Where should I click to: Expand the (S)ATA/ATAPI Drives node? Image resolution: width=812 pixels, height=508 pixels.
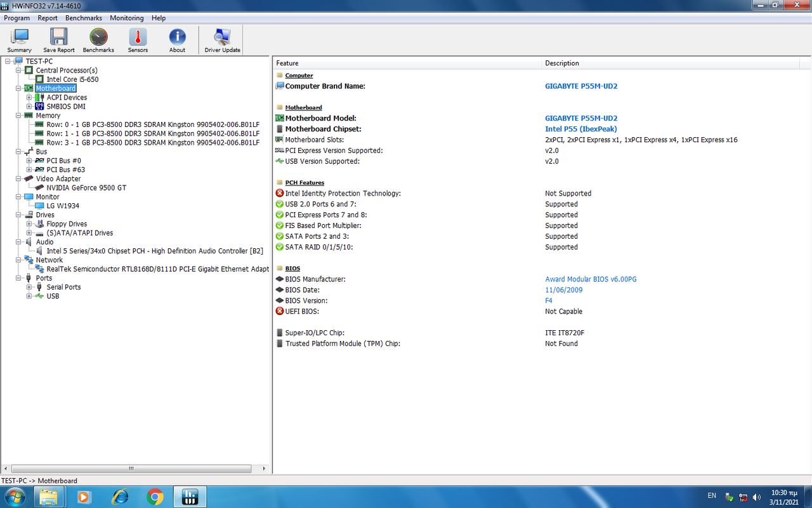tap(29, 233)
